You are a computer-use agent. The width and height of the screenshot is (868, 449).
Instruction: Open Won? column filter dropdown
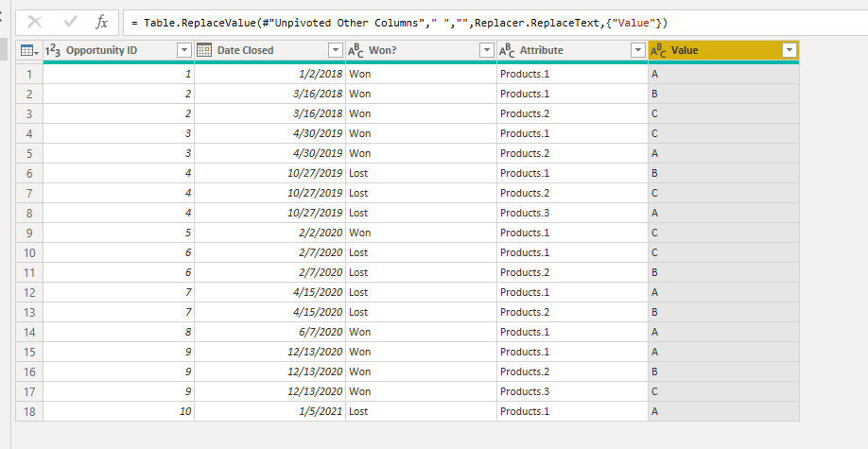pyautogui.click(x=487, y=50)
